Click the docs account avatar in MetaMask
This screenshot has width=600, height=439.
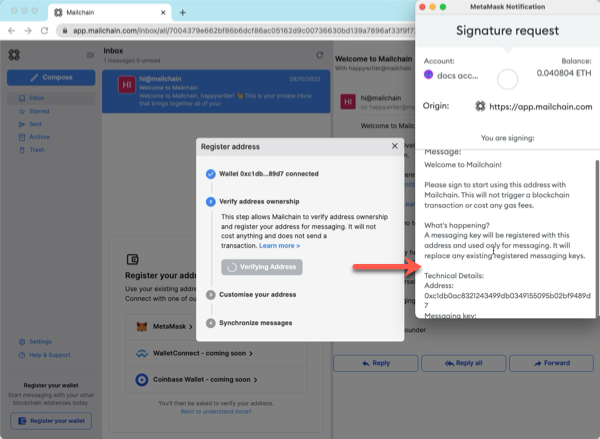tap(429, 75)
